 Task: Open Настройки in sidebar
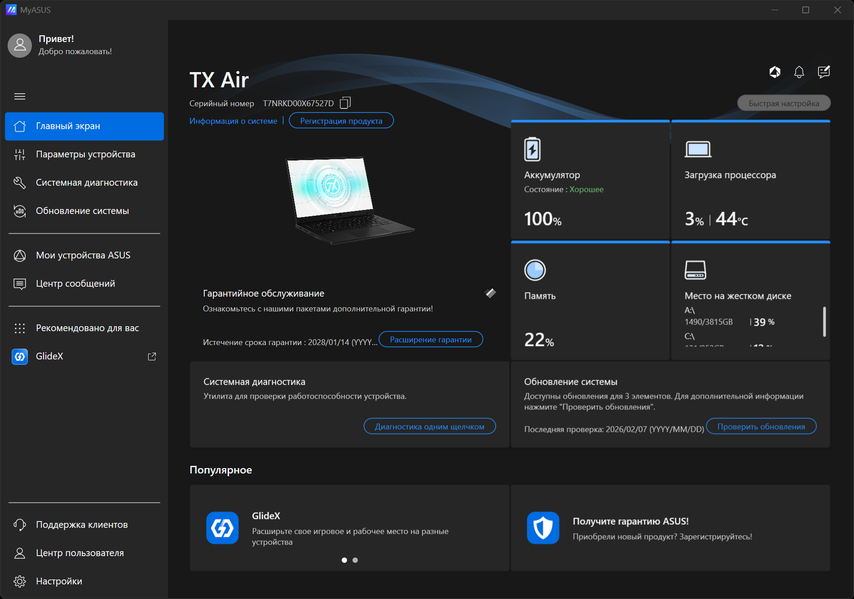click(84, 582)
